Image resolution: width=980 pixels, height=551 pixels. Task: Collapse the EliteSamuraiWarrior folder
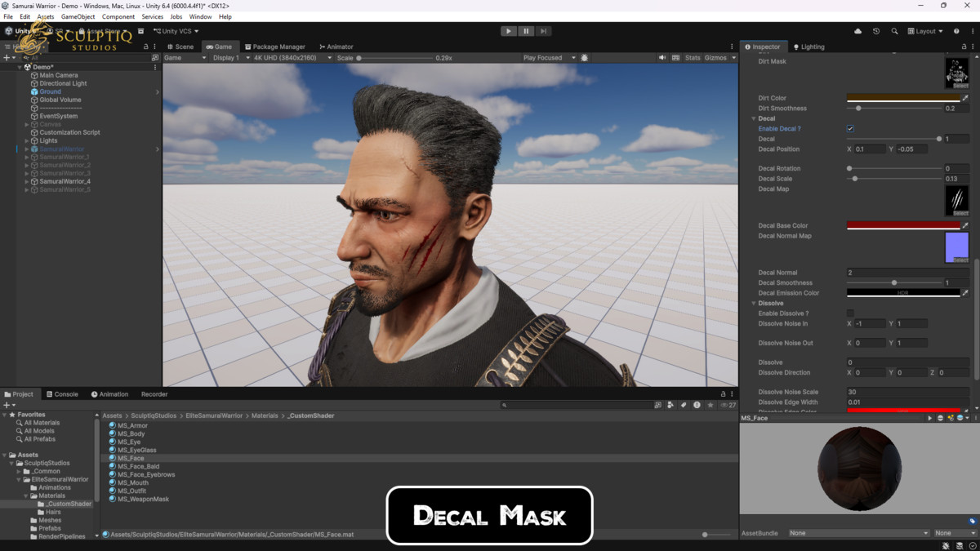coord(20,479)
